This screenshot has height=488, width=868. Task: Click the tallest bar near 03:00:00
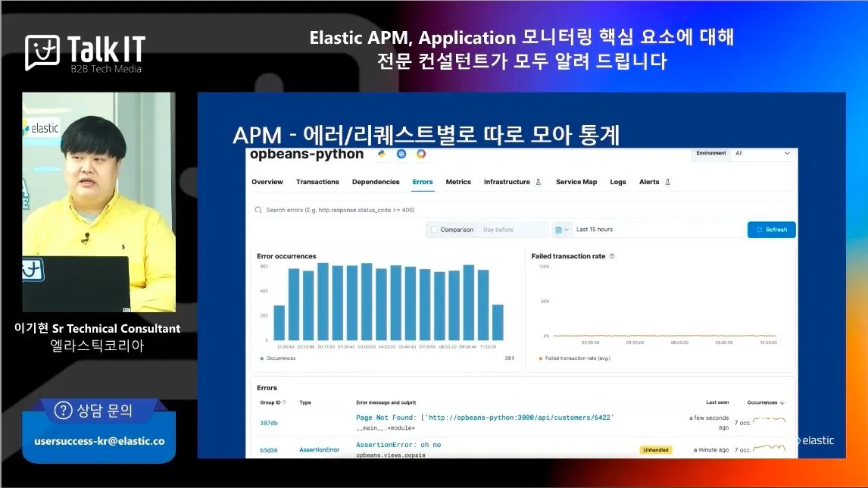click(x=367, y=302)
